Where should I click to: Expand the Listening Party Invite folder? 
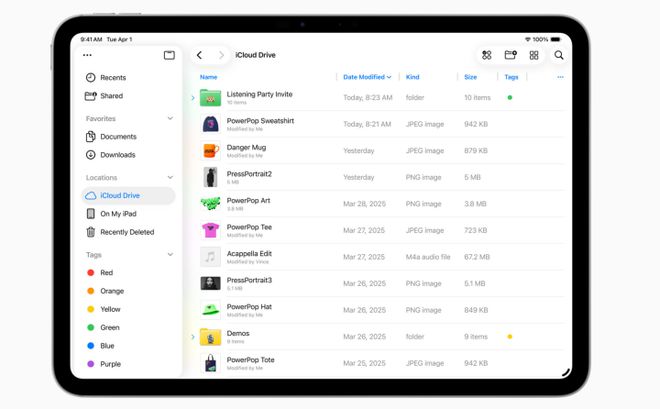pos(193,98)
